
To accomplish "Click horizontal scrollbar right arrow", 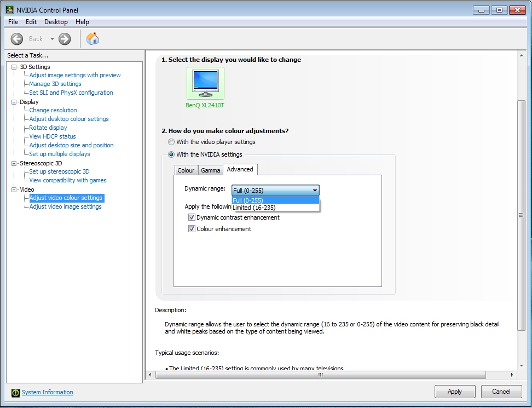I will (x=512, y=375).
